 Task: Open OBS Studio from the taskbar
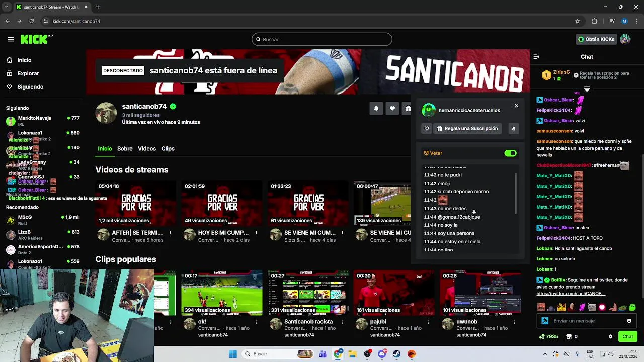point(368,354)
